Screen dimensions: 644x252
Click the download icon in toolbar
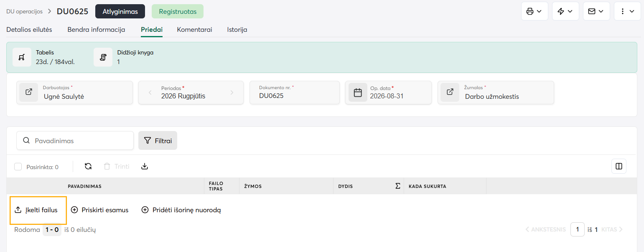[145, 166]
